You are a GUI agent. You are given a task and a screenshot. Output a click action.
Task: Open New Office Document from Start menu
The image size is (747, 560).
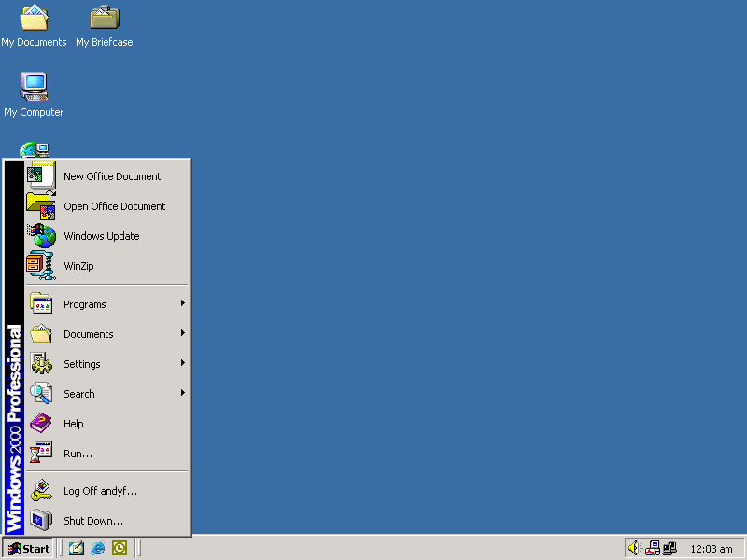coord(107,176)
